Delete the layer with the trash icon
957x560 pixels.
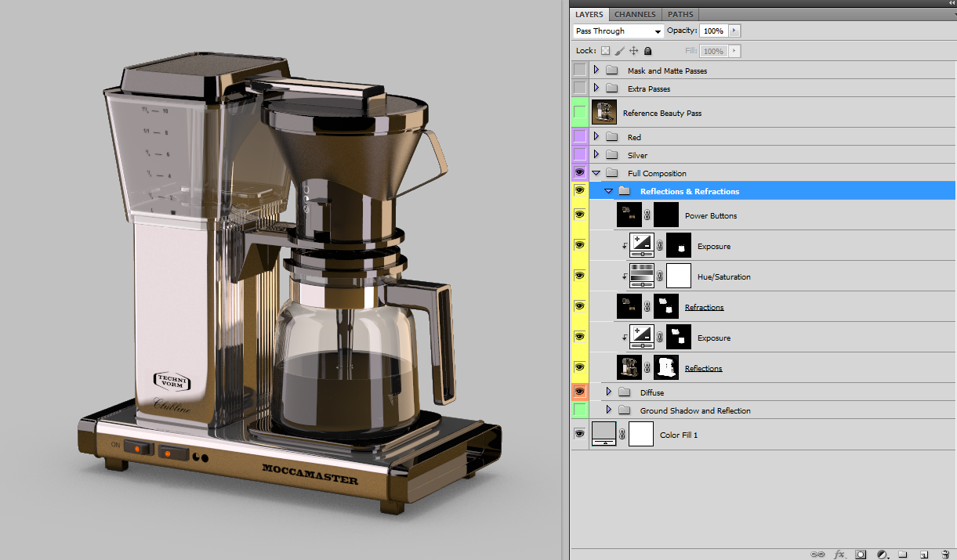click(945, 554)
